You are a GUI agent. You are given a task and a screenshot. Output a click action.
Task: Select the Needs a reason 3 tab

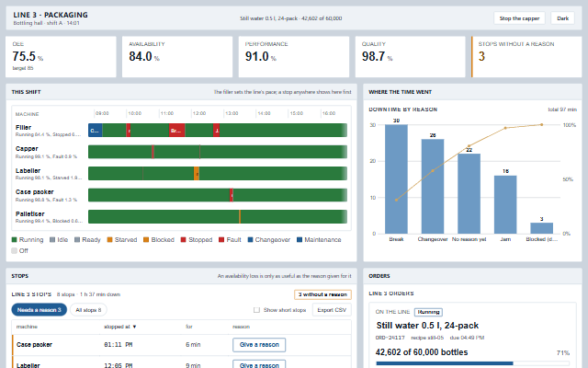(x=39, y=310)
